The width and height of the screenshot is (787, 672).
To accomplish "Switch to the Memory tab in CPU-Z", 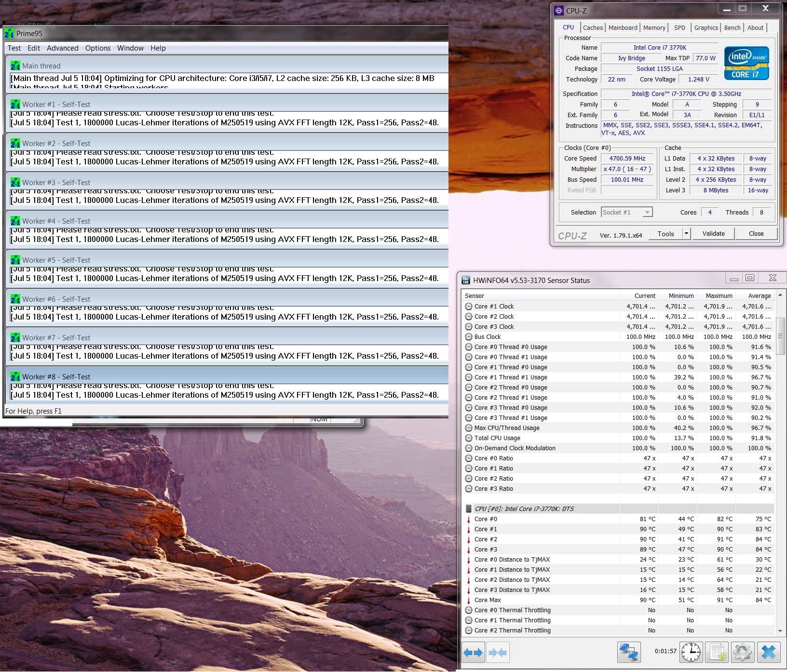I will 654,27.
